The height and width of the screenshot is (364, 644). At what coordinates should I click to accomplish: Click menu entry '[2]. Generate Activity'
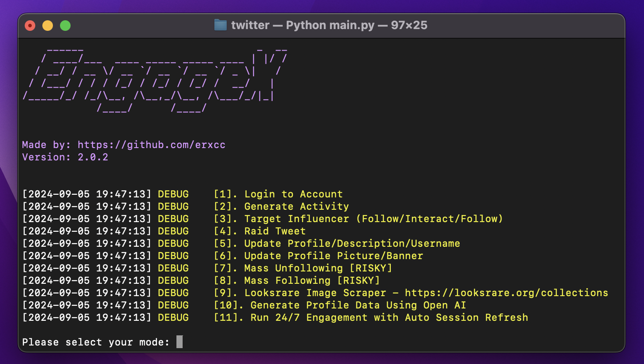[x=281, y=206]
